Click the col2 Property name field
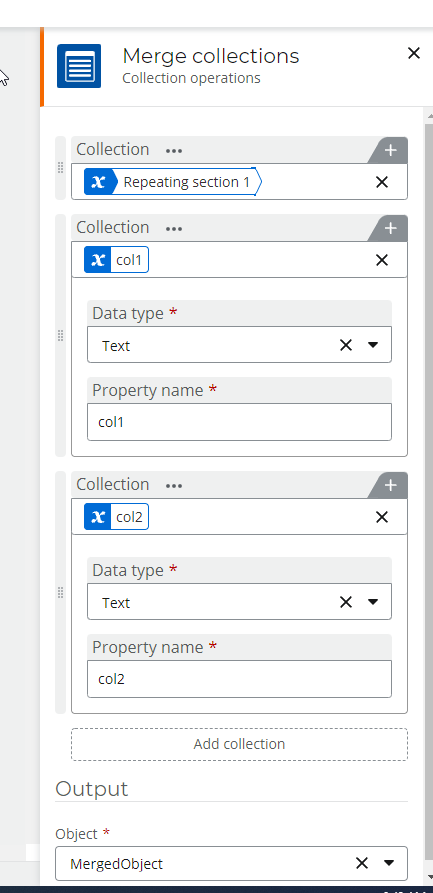The image size is (433, 893). pos(239,679)
